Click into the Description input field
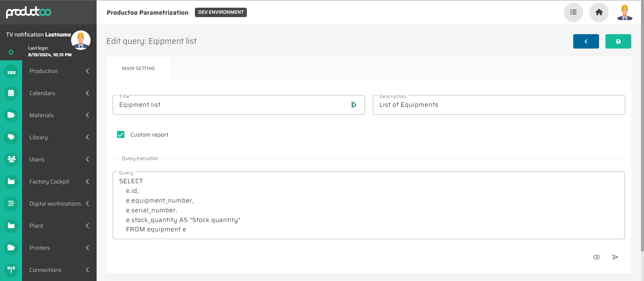This screenshot has height=281, width=644. [x=498, y=105]
